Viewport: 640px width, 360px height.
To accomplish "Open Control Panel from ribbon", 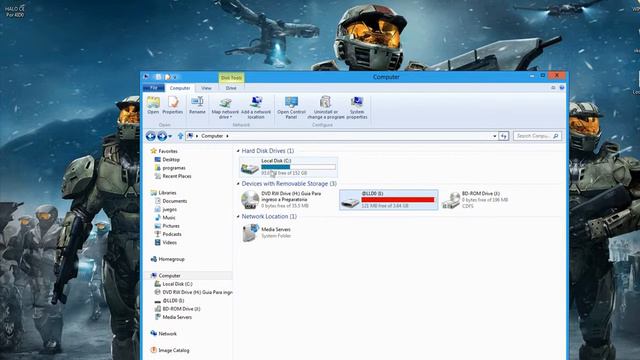I will (x=291, y=108).
